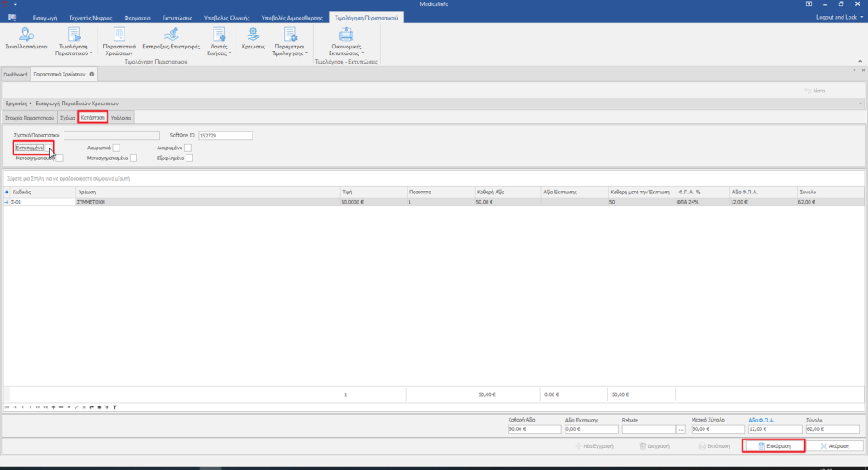Check the Εξοφλημένο checkbox
This screenshot has height=470, width=868.
pyautogui.click(x=190, y=158)
